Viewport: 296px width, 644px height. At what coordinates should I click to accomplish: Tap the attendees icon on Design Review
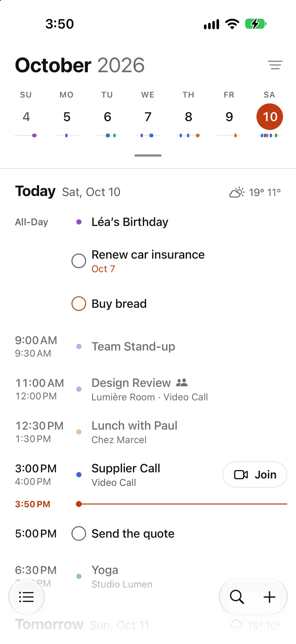tap(182, 382)
